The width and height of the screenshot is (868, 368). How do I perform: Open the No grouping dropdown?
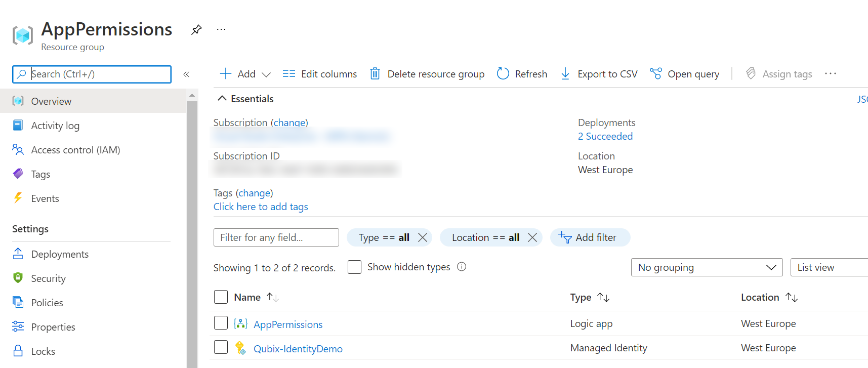(x=707, y=267)
